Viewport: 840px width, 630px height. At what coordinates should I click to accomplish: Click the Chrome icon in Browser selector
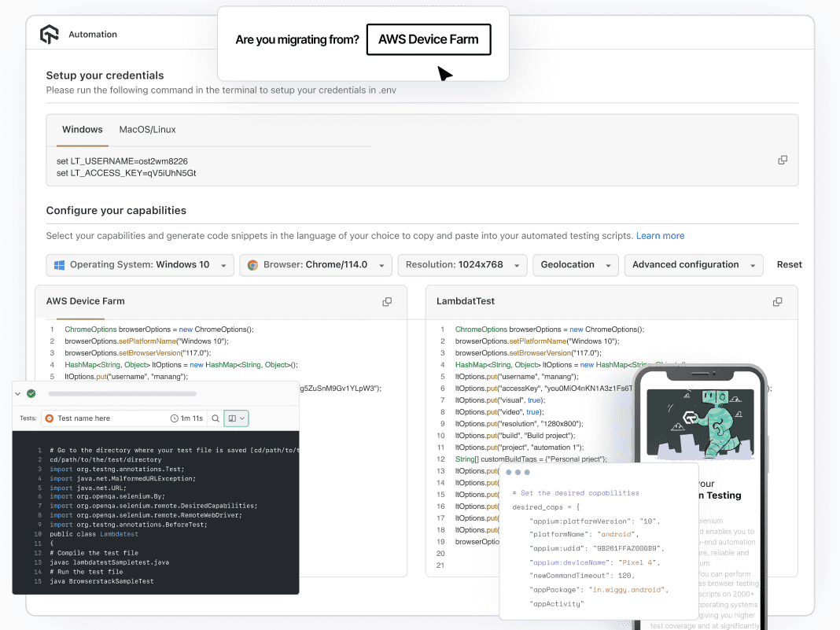point(253,265)
